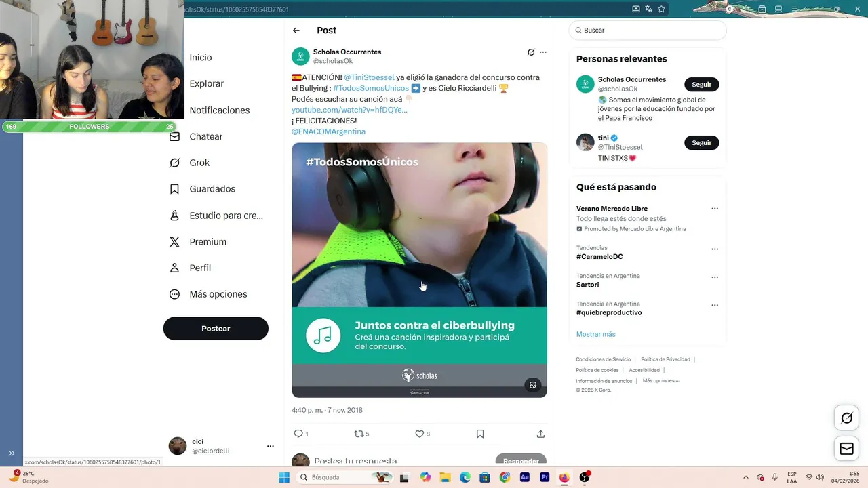Viewport: 868px width, 488px height.
Task: Open tini profile avatar in Personas relevantes
Action: (x=585, y=142)
